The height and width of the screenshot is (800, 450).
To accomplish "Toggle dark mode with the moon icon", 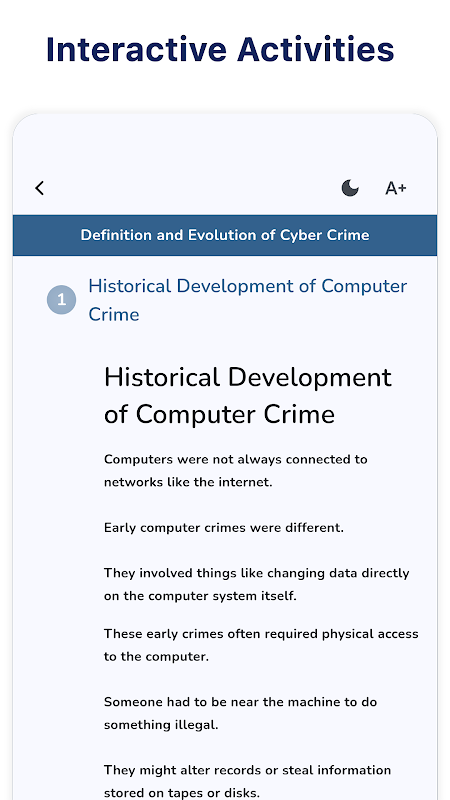I will pos(350,188).
